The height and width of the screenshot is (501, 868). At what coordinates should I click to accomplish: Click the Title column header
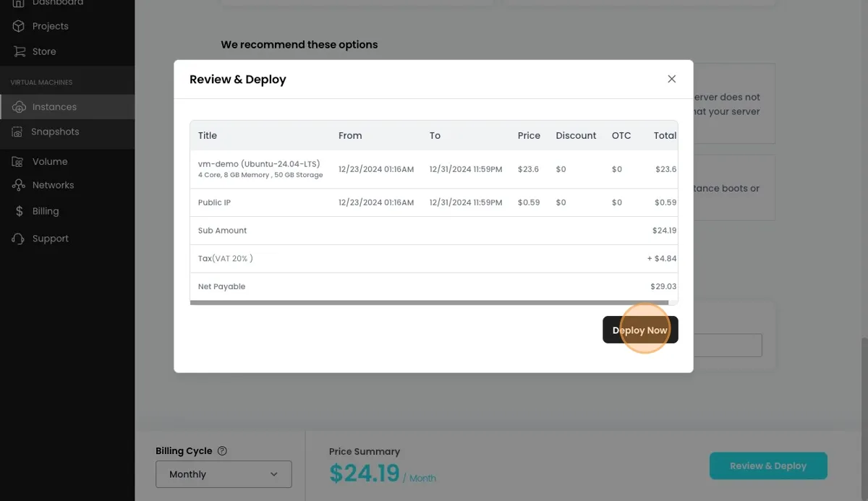(208, 135)
